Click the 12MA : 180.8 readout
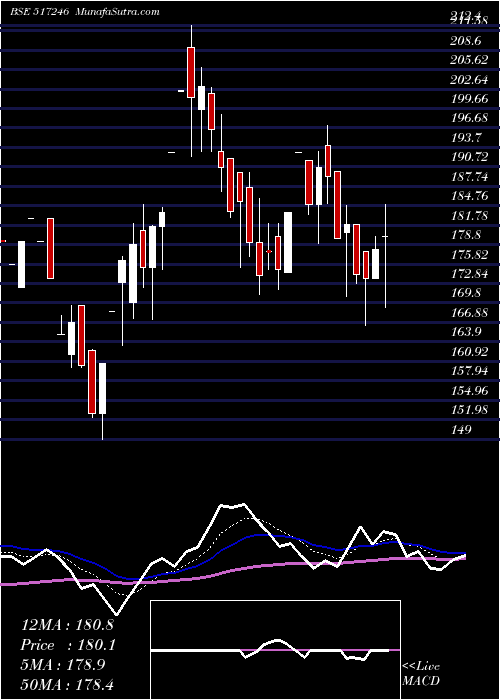Image resolution: width=500 pixels, height=700 pixels. tap(67, 625)
